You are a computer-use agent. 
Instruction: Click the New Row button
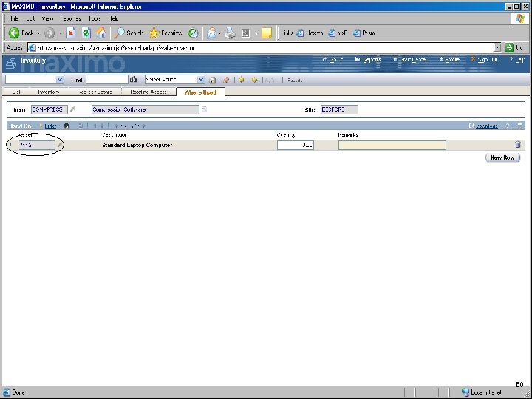click(x=502, y=157)
